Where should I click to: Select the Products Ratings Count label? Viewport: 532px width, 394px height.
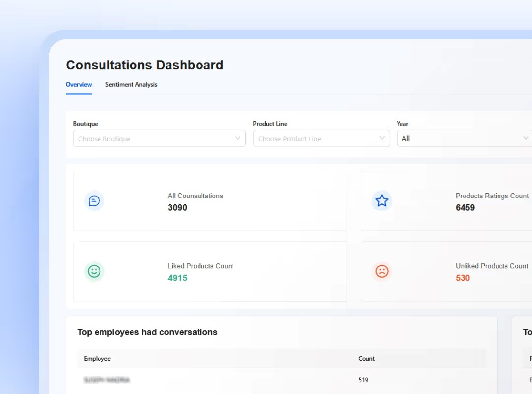[x=492, y=196]
